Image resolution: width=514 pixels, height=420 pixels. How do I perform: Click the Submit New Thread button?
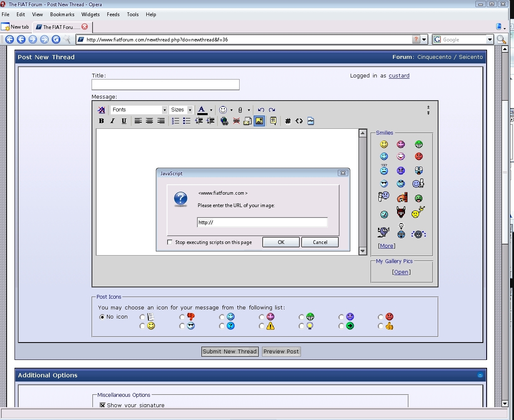click(x=230, y=352)
